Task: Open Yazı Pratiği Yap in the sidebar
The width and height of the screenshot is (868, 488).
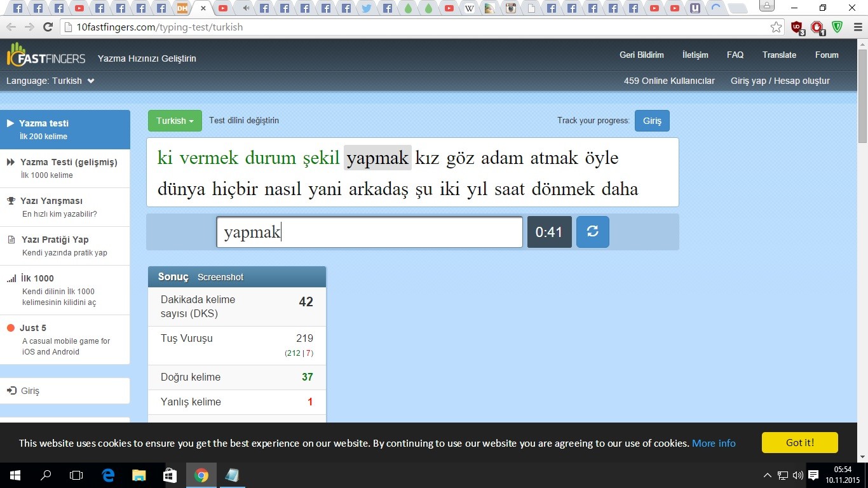Action: [65, 246]
